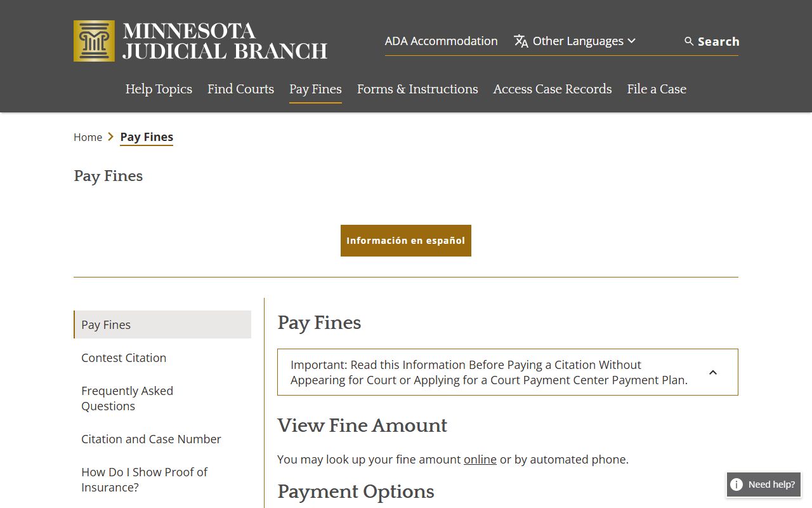The height and width of the screenshot is (508, 812).
Task: Select Pay Fines in top navigation
Action: 315,89
